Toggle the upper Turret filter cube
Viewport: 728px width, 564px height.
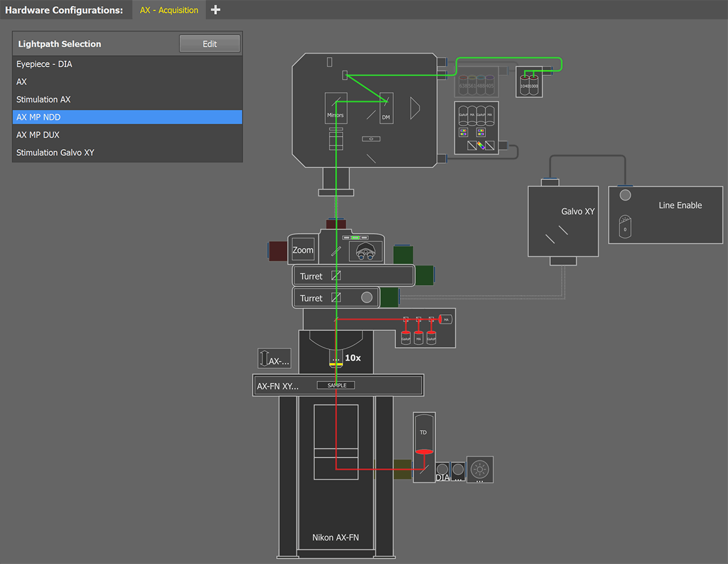pos(336,276)
